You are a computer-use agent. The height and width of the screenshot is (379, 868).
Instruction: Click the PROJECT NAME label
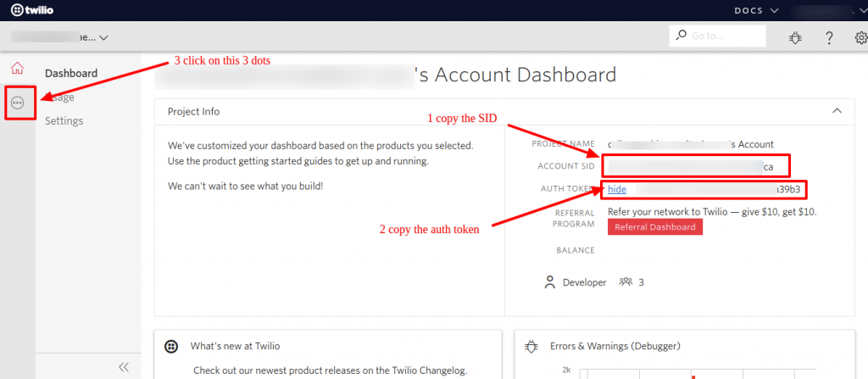click(x=563, y=143)
